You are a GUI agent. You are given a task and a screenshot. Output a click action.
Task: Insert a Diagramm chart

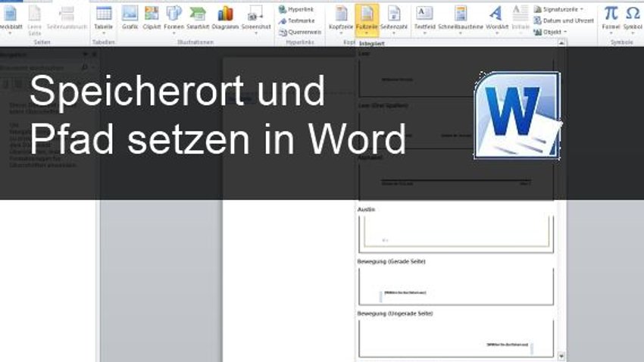pyautogui.click(x=225, y=18)
